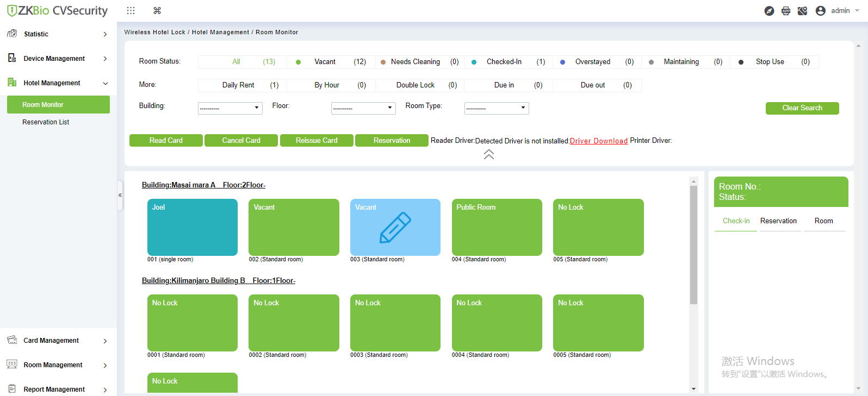Open the apps grid icon in header

(x=131, y=10)
